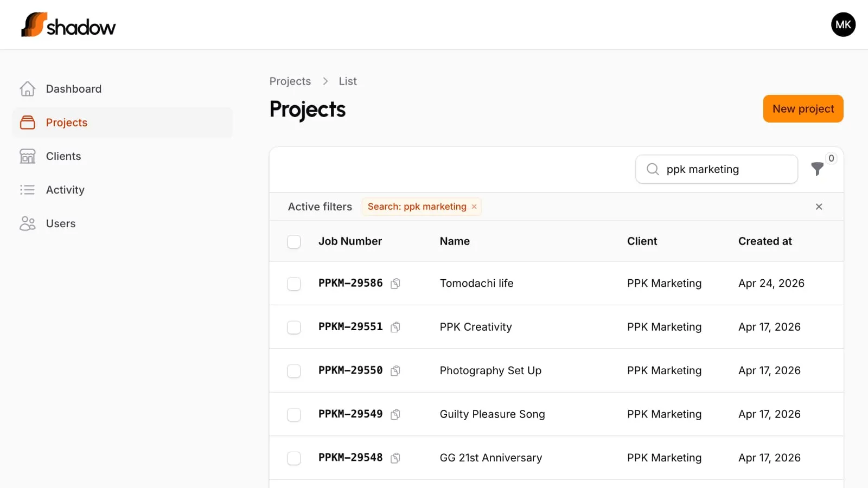Open the MK user avatar menu

click(x=843, y=24)
